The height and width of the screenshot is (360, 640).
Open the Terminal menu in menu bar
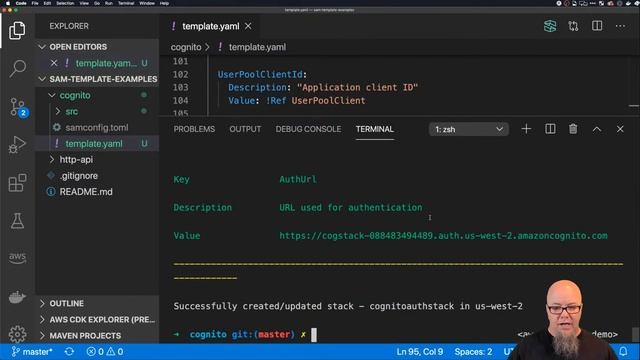126,3
